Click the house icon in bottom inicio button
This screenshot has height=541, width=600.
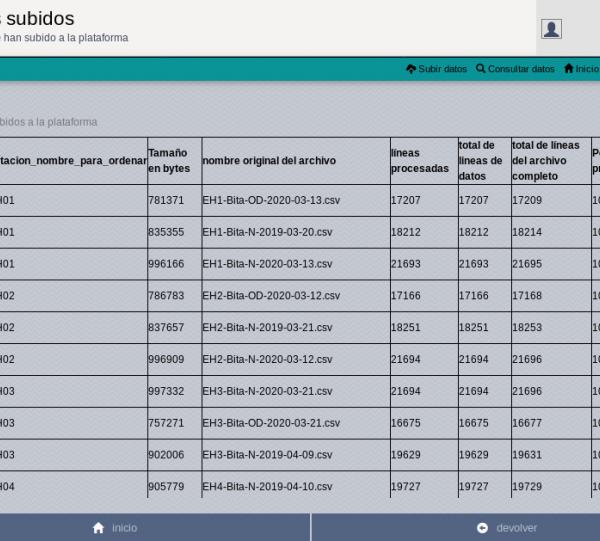coord(98,528)
